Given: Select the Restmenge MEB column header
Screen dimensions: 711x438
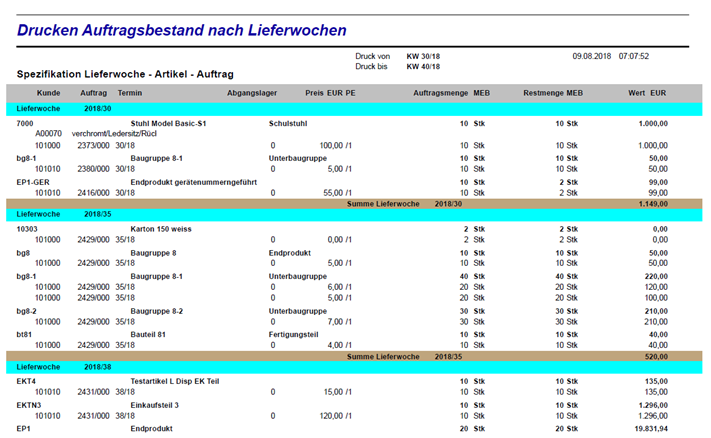Looking at the screenshot, I should (553, 93).
